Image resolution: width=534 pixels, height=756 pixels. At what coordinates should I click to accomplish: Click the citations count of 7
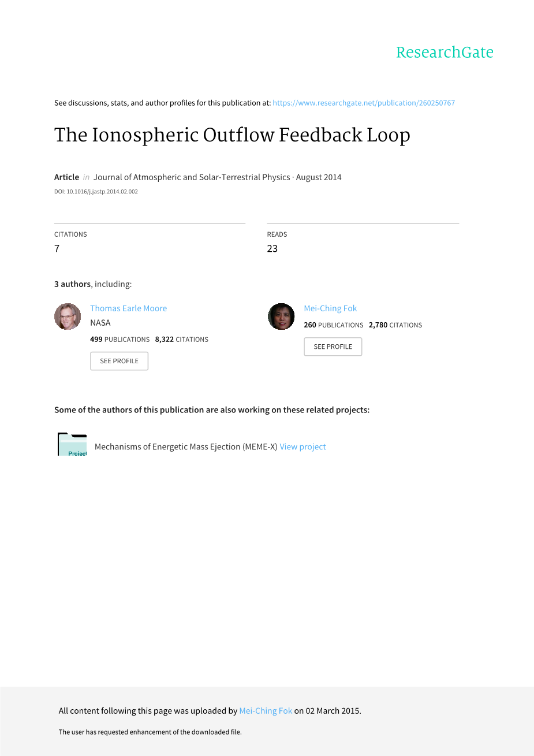pyautogui.click(x=57, y=248)
